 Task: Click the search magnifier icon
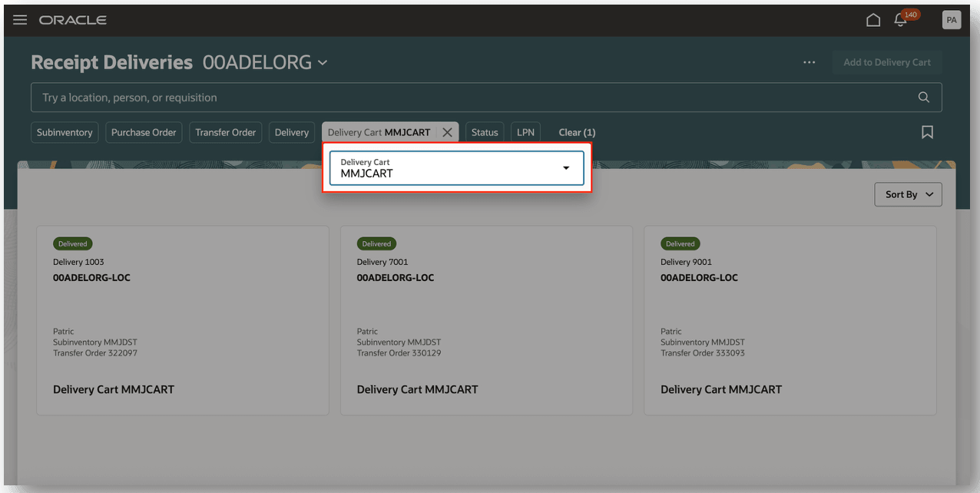(x=924, y=98)
